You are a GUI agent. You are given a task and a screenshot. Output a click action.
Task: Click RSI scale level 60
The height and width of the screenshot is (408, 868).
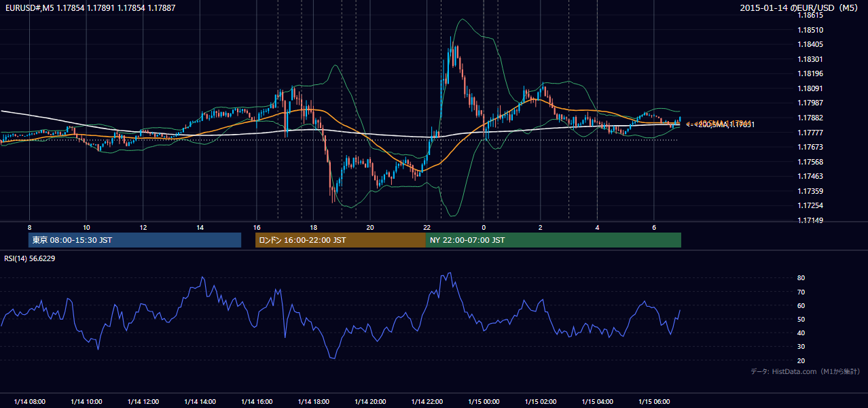pyautogui.click(x=801, y=305)
